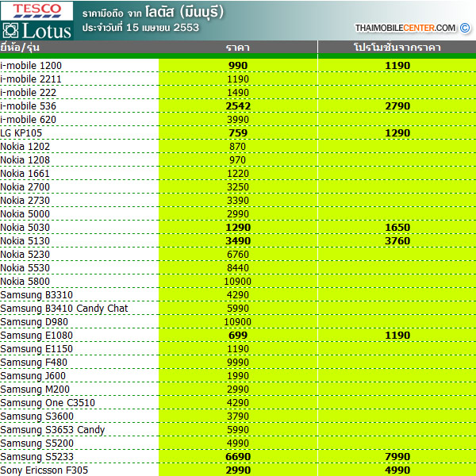Select the Nokia 5800 row name

point(25,282)
